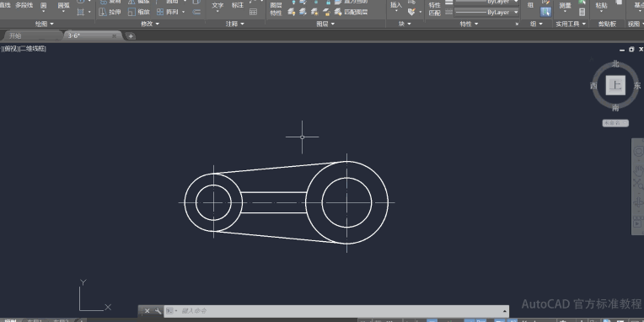Open the 未命名 UCS dropdown under ViewCube
This screenshot has width=644, height=322.
[615, 123]
